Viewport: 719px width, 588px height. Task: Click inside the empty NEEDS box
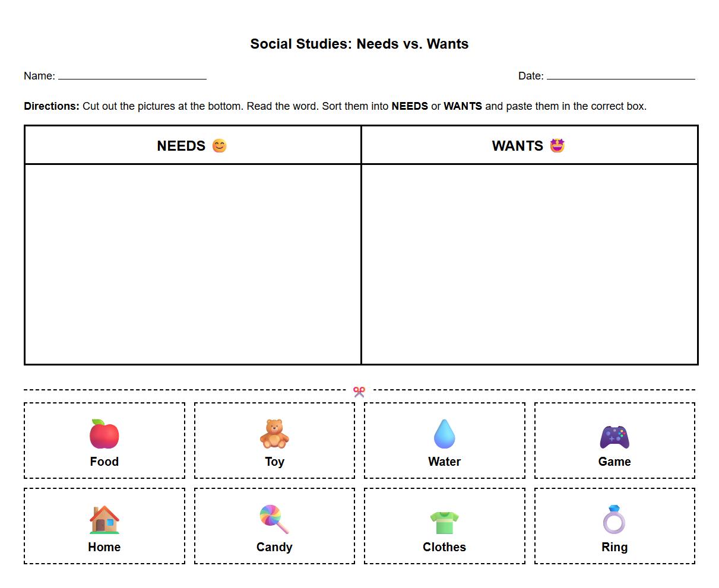pos(192,264)
